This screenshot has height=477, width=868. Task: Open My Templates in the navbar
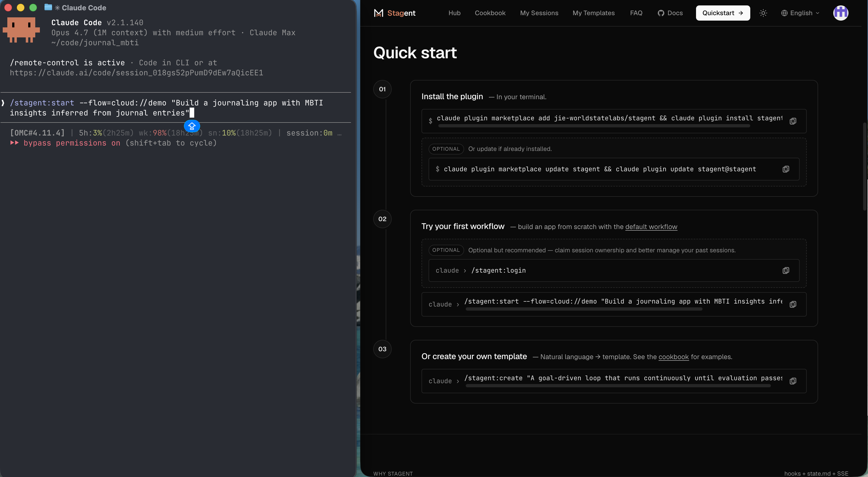coord(593,13)
